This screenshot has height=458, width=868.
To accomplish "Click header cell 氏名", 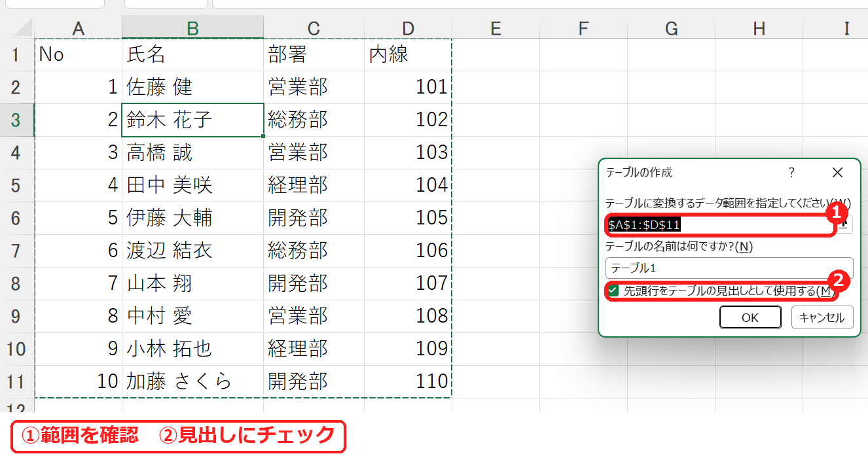I will 192,54.
